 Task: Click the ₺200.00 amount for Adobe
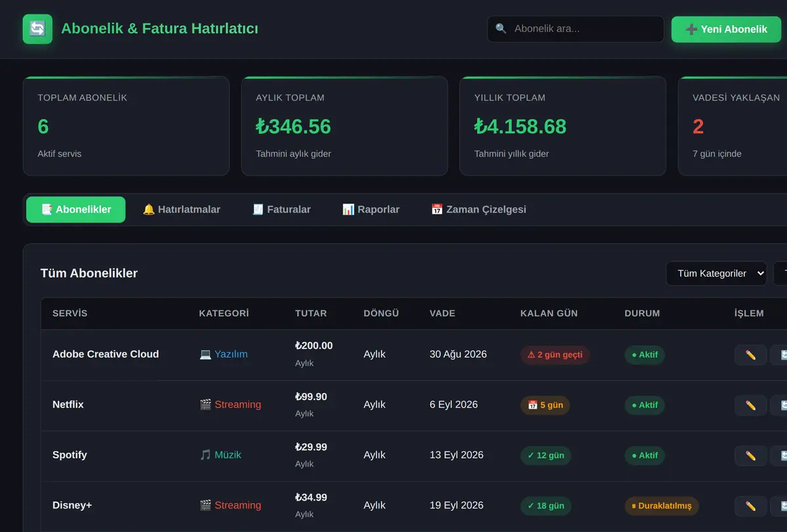314,346
